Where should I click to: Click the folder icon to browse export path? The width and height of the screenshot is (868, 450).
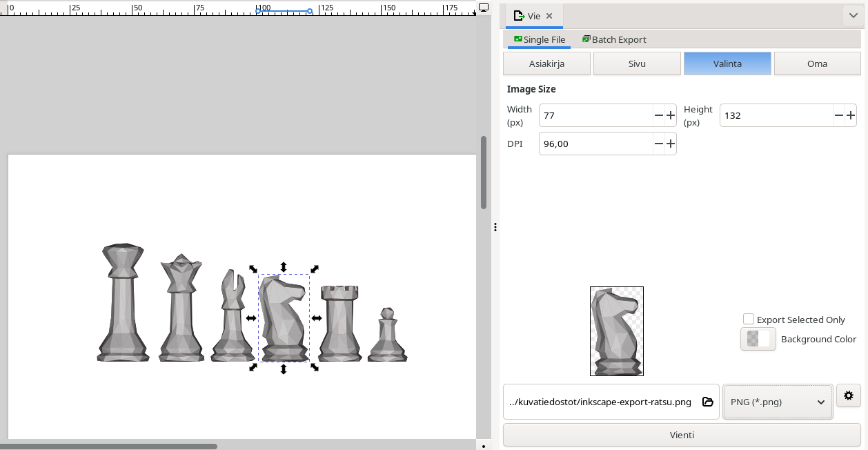[707, 402]
